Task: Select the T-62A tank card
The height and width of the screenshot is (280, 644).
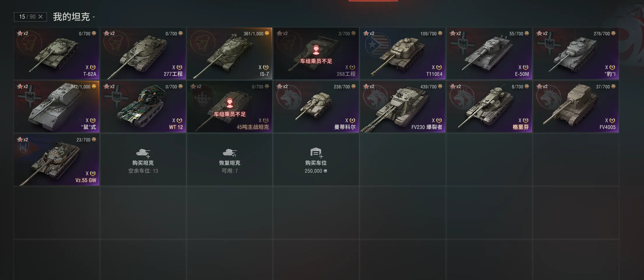Action: tap(56, 53)
